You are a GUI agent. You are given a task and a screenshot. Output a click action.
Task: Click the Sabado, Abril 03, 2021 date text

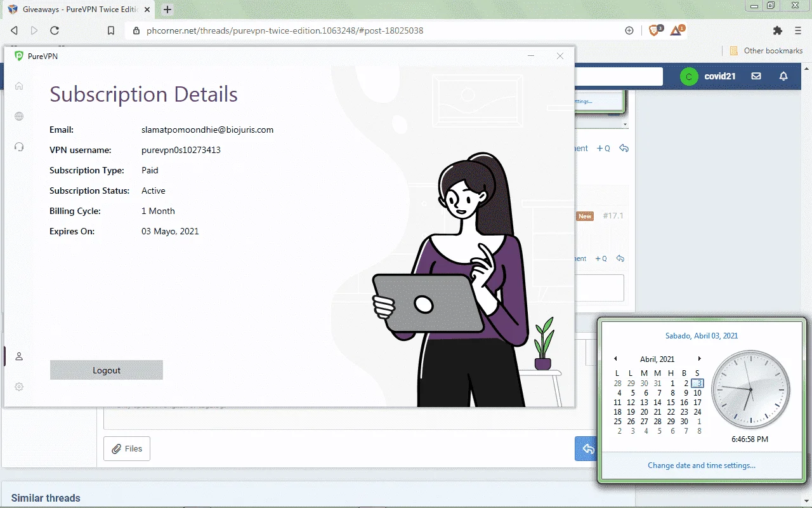tap(702, 336)
